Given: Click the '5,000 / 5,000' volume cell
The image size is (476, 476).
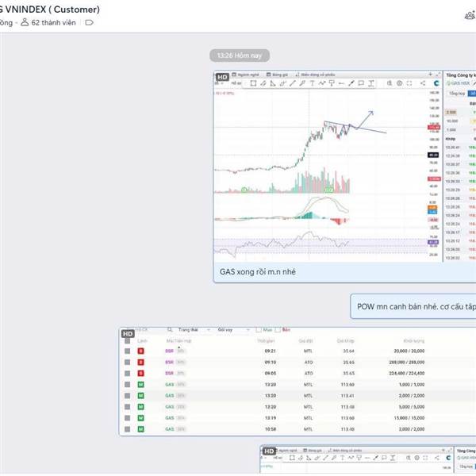Looking at the screenshot, I should pos(412,407).
